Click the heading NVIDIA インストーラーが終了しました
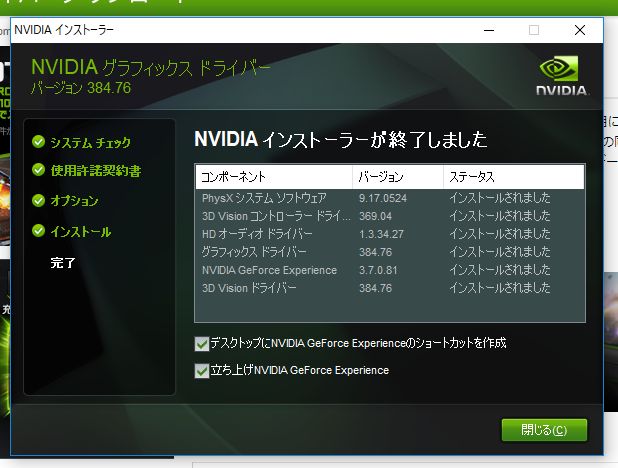Screen dimensions: 618x468 (341, 140)
